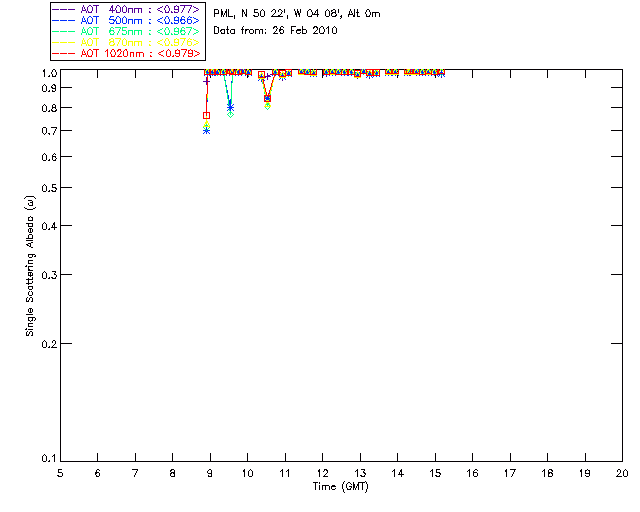Screen dimensions: 640x512
Task: Click the x-axis tick label 17
Action: pyautogui.click(x=510, y=473)
